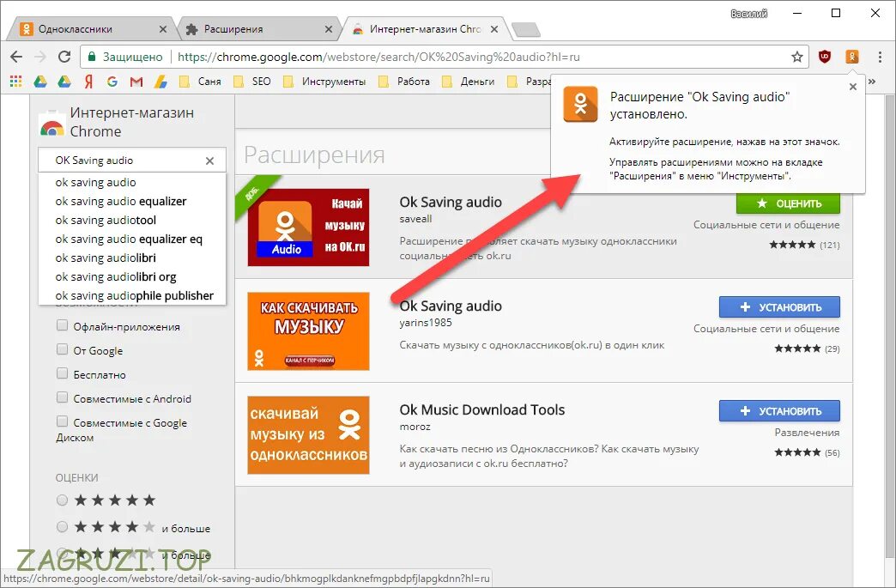
Task: Bookmark this page with the star icon
Action: pos(797,57)
